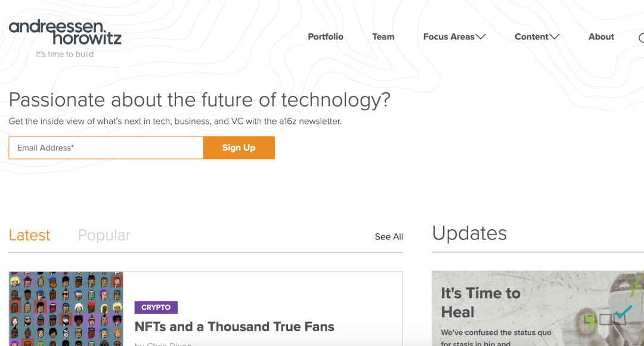644x346 pixels.
Task: Click the Focus Areas menu label
Action: pyautogui.click(x=448, y=37)
